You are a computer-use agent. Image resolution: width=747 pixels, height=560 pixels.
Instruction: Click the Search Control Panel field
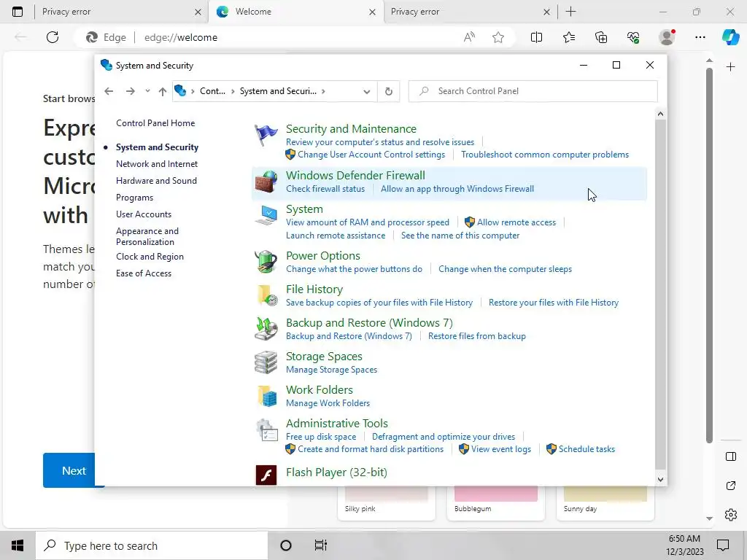(533, 91)
